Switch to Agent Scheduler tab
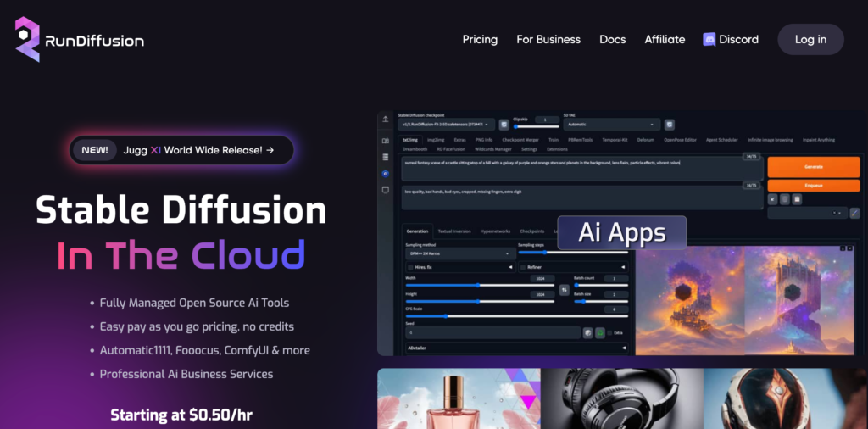Screen dimensions: 868x429 tap(722, 140)
